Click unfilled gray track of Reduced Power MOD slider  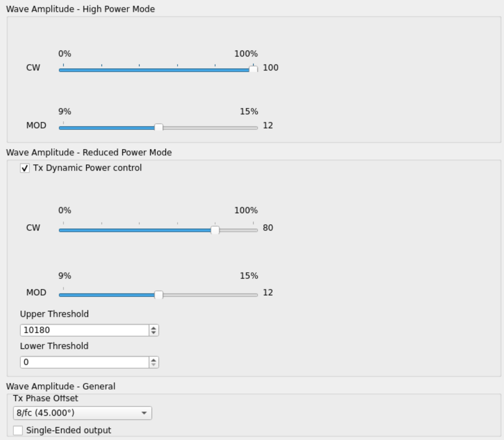tap(209, 295)
